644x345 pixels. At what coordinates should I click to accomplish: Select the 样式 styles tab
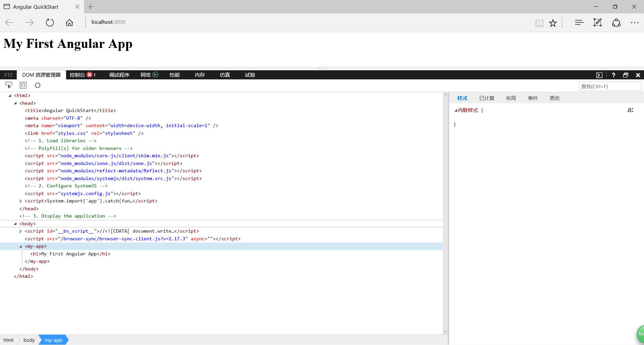462,98
